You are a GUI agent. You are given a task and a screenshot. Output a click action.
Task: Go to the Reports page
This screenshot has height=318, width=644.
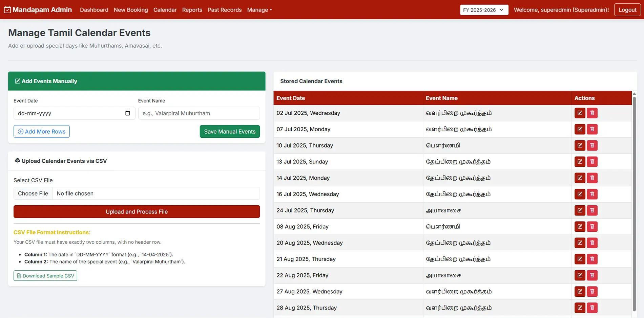pyautogui.click(x=192, y=10)
